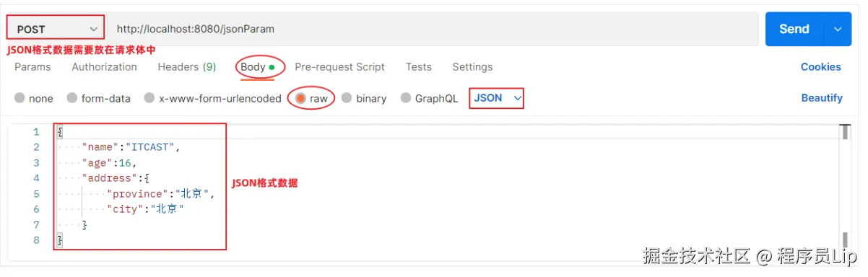Send the request

click(x=794, y=29)
